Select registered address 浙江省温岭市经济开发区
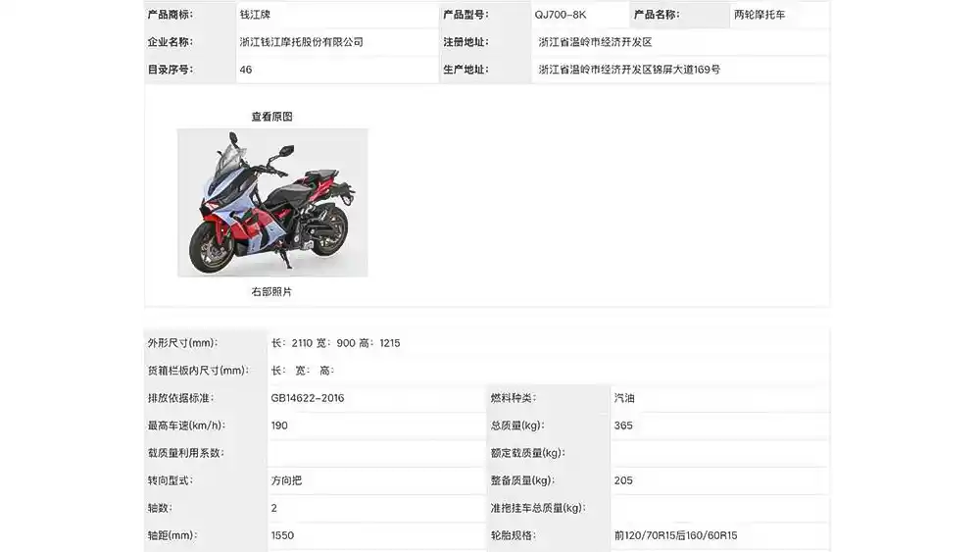 click(595, 42)
